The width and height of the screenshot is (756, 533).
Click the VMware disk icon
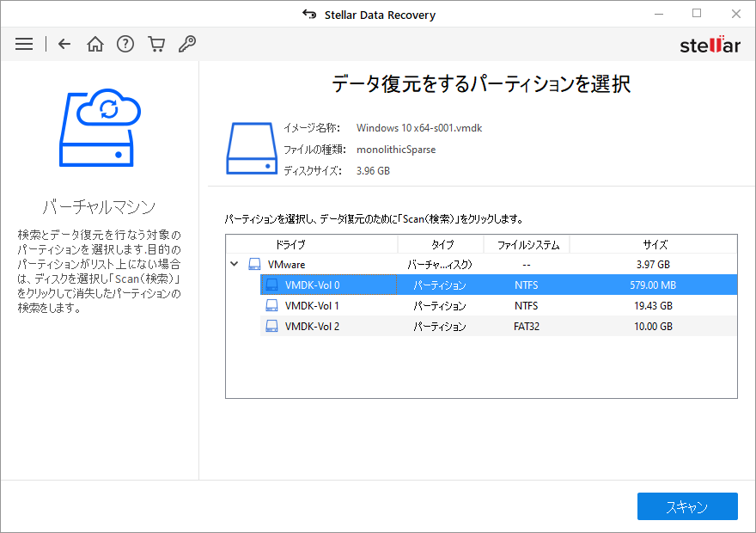click(254, 264)
